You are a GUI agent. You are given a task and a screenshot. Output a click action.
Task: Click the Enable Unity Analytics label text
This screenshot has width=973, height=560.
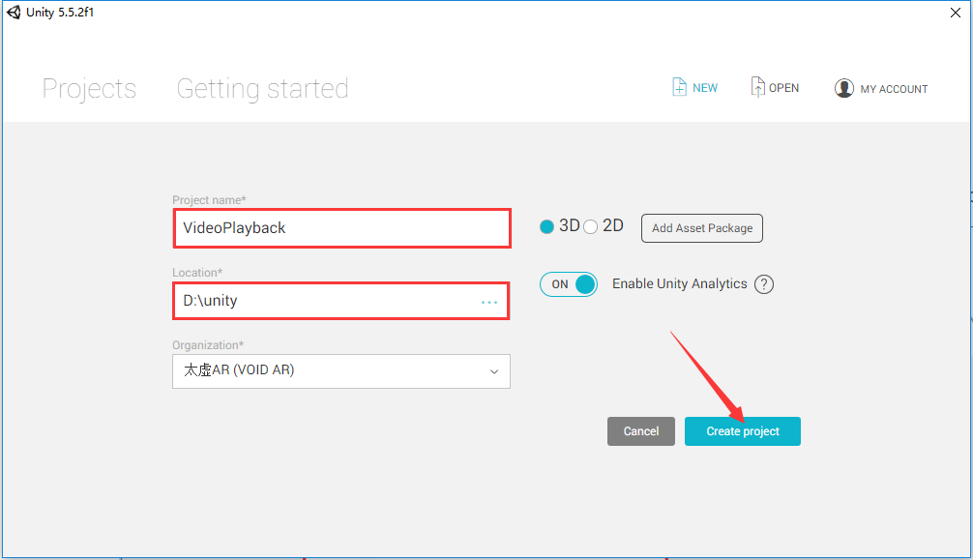680,283
